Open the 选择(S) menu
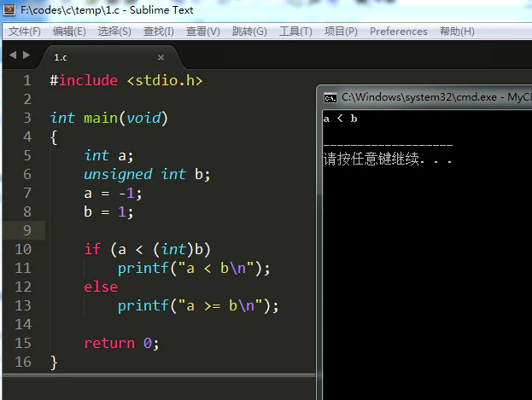 coord(114,32)
